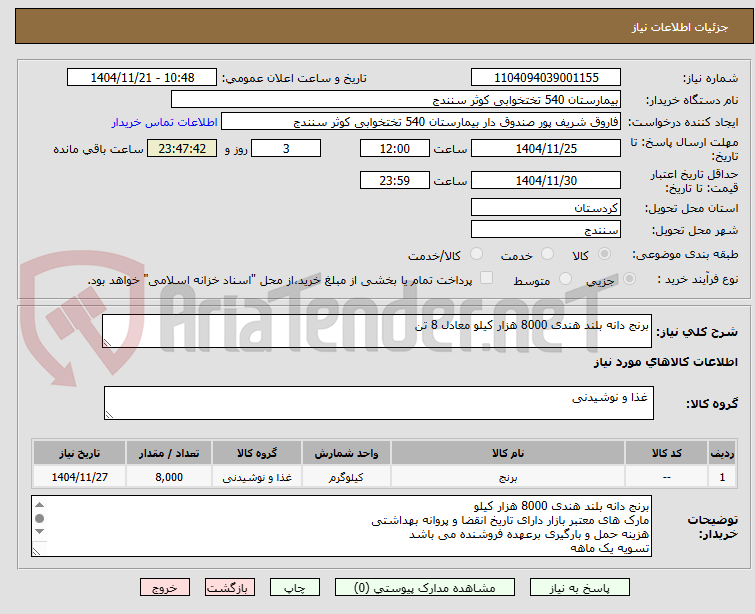Click the -- item code cell
The height and width of the screenshot is (614, 755).
pos(666,477)
